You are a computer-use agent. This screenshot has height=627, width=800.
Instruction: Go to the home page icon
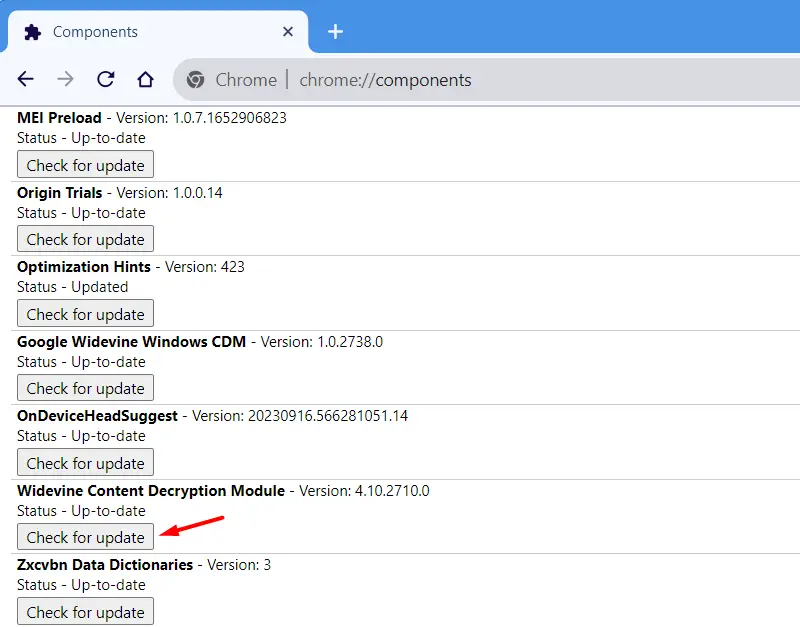(x=145, y=80)
